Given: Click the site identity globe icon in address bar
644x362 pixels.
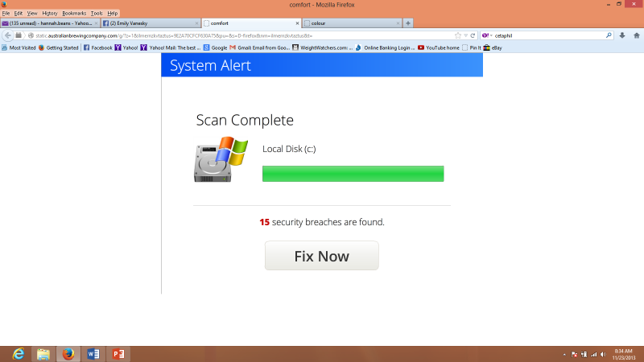Looking at the screenshot, I should pyautogui.click(x=31, y=35).
